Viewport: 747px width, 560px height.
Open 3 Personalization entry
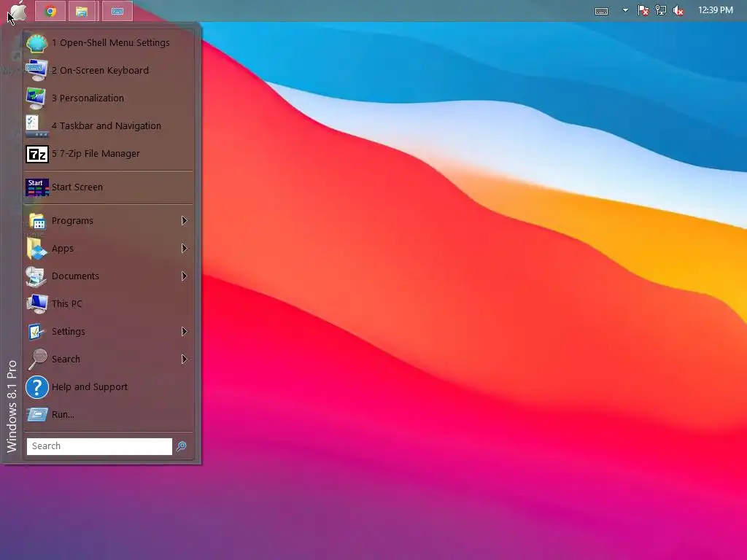click(x=109, y=98)
